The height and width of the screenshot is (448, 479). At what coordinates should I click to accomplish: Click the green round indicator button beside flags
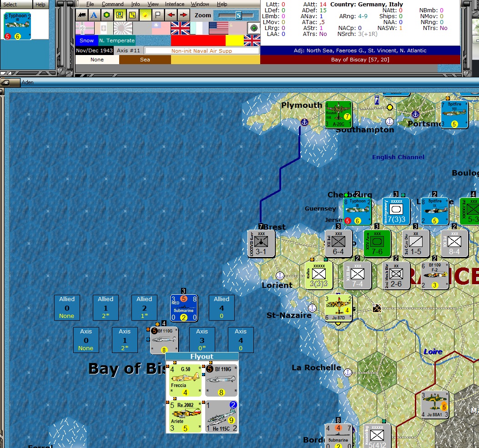click(x=253, y=28)
